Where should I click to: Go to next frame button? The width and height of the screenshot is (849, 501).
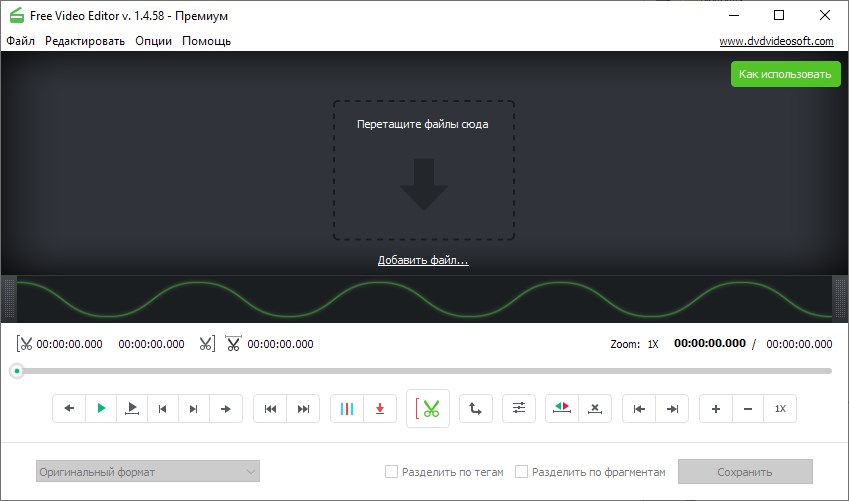tap(193, 408)
